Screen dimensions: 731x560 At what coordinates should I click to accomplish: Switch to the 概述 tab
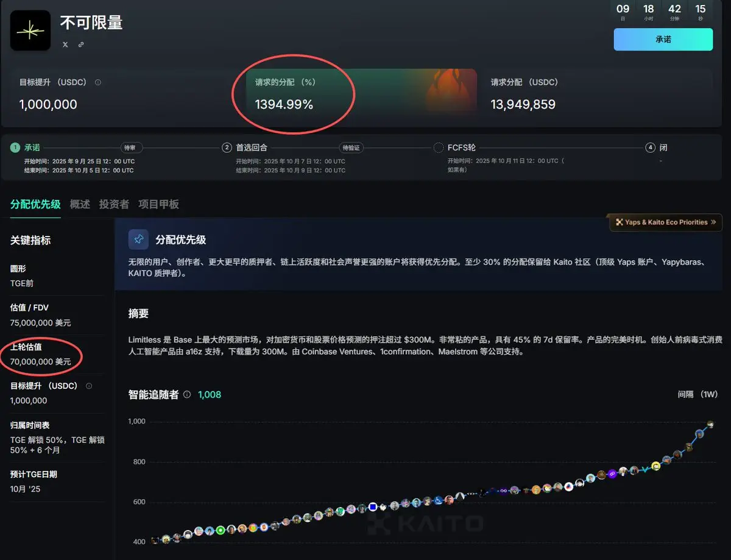(x=80, y=204)
